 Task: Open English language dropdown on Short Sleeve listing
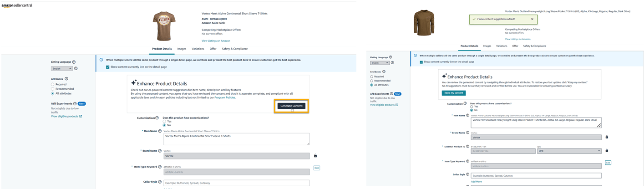[x=62, y=68]
